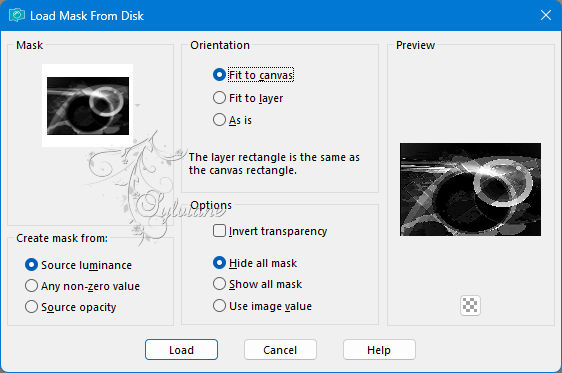Click the Load button
This screenshot has width=562, height=373.
pos(181,350)
